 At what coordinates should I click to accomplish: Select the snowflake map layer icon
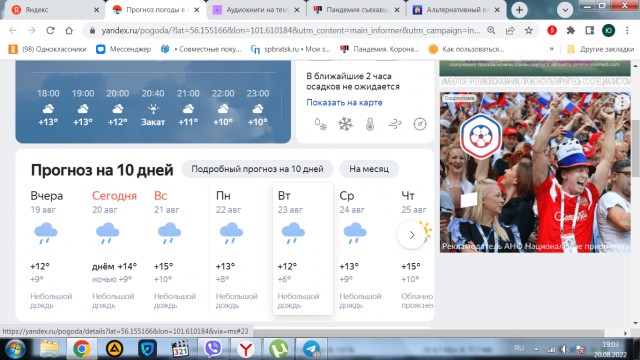pos(345,124)
